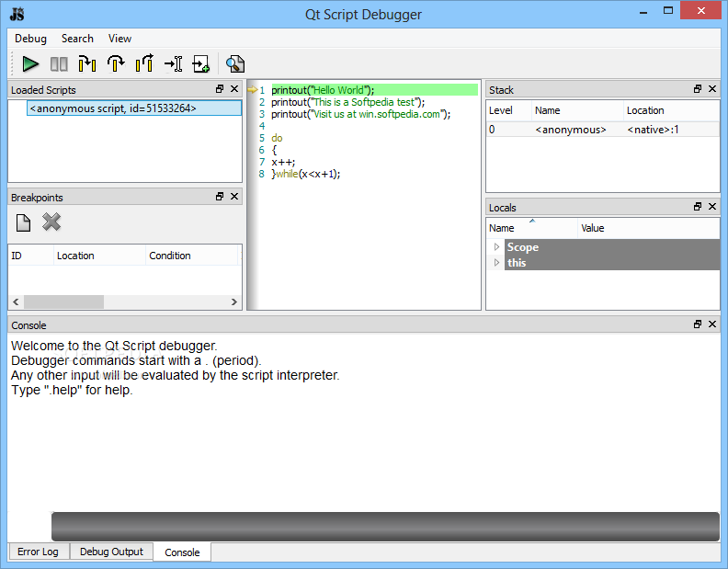This screenshot has height=569, width=728.
Task: Click the Level column header in Stack
Action: pyautogui.click(x=509, y=110)
